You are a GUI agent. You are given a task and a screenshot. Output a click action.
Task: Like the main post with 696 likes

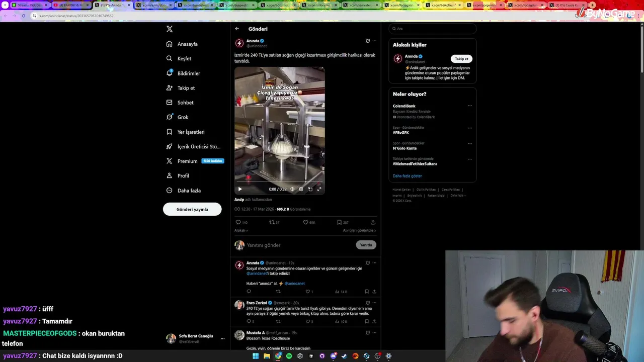(x=309, y=222)
